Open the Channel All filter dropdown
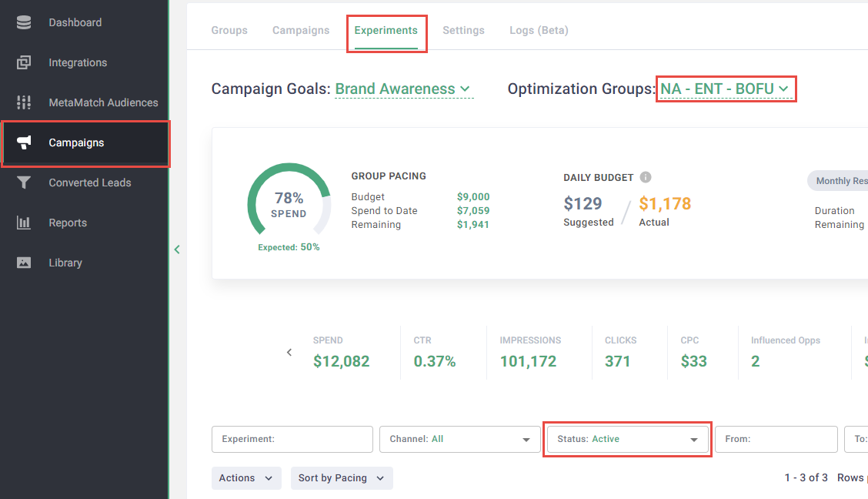Screen dimensions: 868x499 (459, 439)
